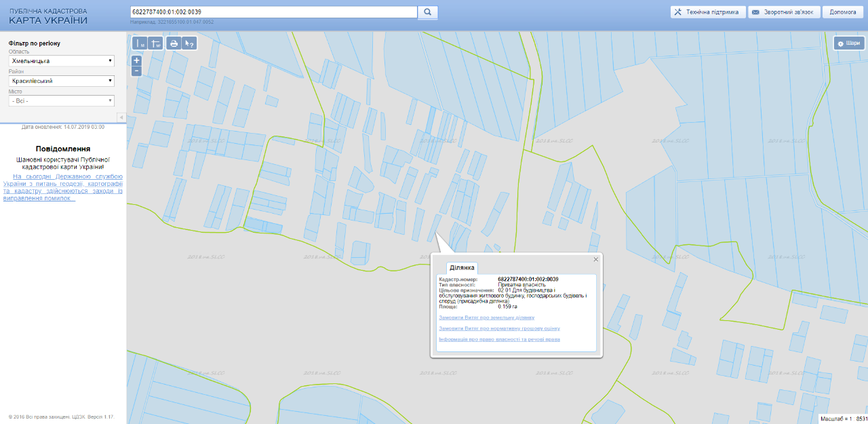Open the Допомога help button
This screenshot has width=868, height=424.
point(843,12)
